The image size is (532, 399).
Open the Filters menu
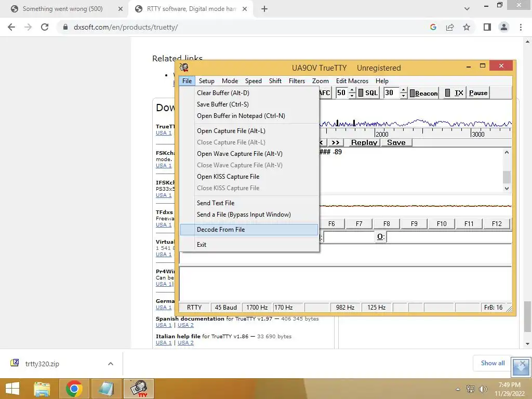pyautogui.click(x=297, y=81)
